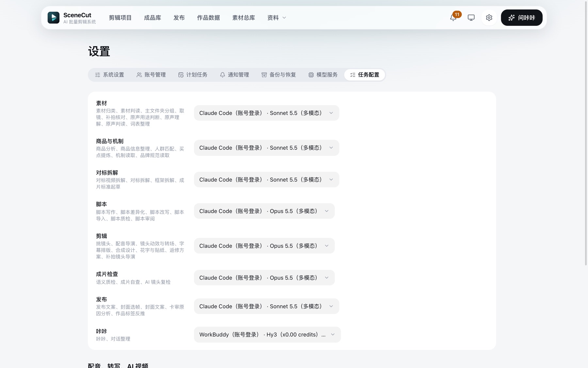
Task: Open model dropdown for 脚本 row
Action: 264,211
